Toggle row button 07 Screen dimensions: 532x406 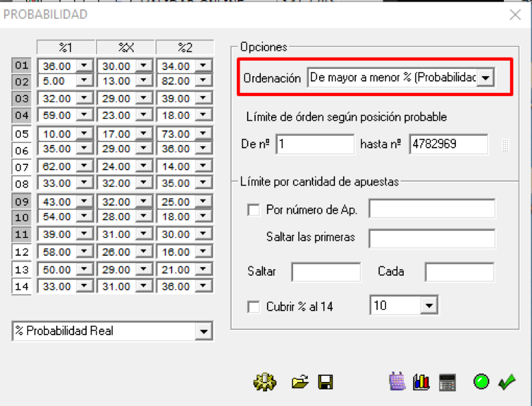(21, 168)
